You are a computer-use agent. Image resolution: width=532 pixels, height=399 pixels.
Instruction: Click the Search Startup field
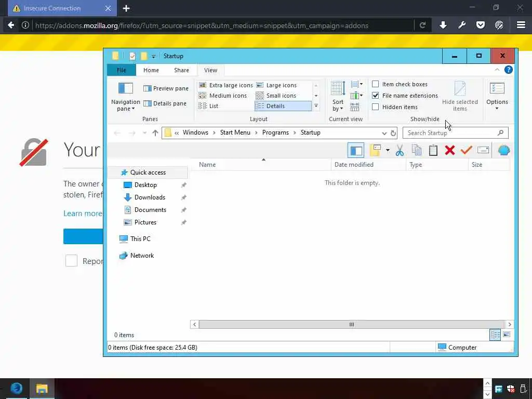pyautogui.click(x=455, y=133)
